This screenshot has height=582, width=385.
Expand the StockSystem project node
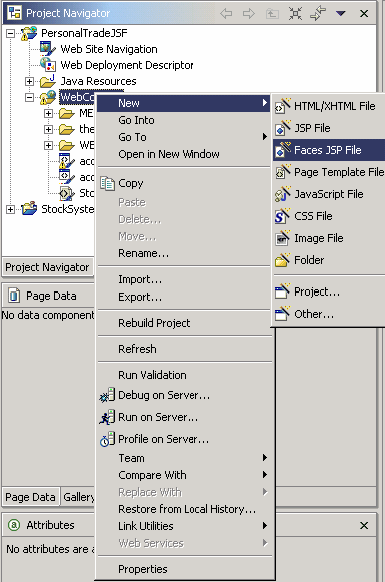click(11, 209)
